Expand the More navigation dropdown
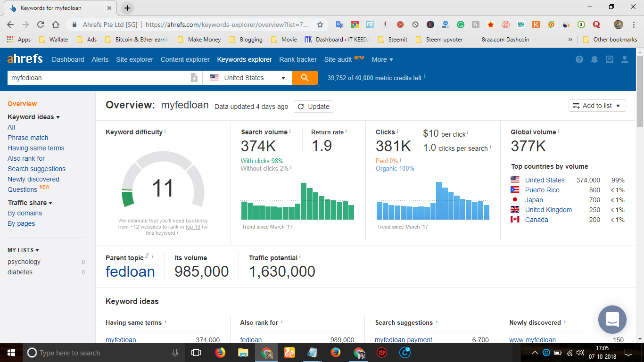This screenshot has height=362, width=644. click(x=381, y=59)
